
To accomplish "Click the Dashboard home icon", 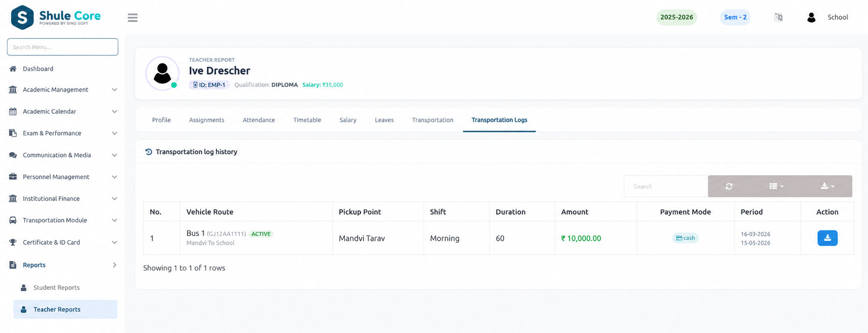I will tap(13, 69).
